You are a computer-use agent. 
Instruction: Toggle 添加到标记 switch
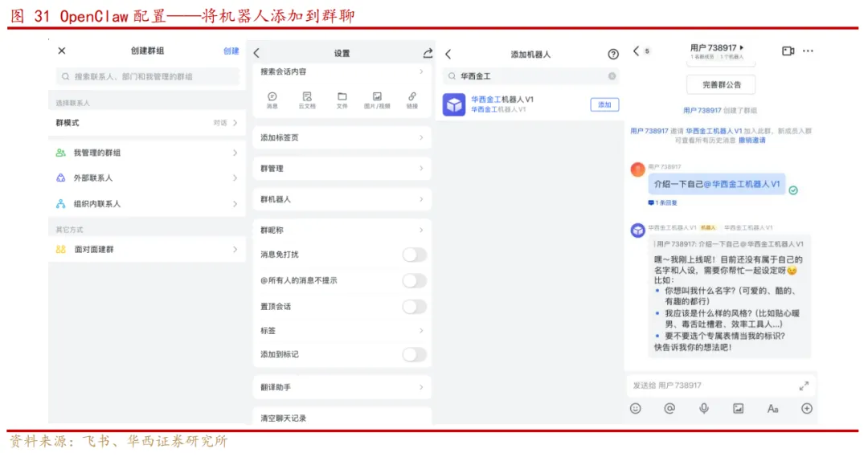point(415,355)
